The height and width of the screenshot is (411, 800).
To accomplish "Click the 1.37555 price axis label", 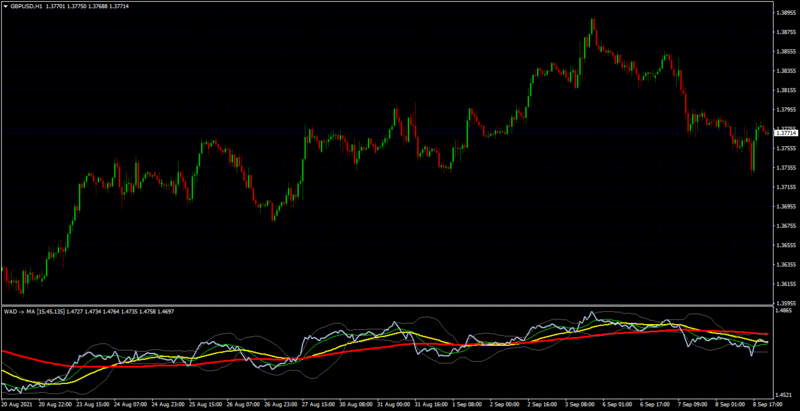I will pyautogui.click(x=786, y=148).
